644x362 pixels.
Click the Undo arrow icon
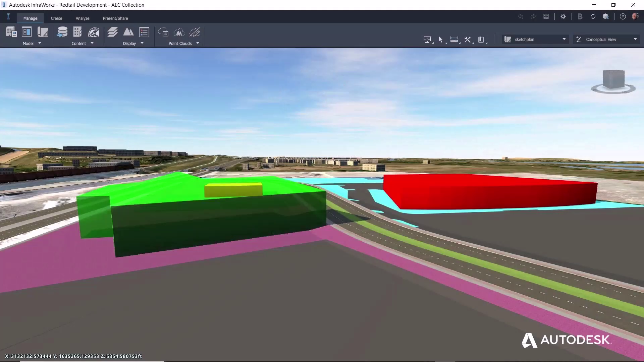tap(521, 16)
